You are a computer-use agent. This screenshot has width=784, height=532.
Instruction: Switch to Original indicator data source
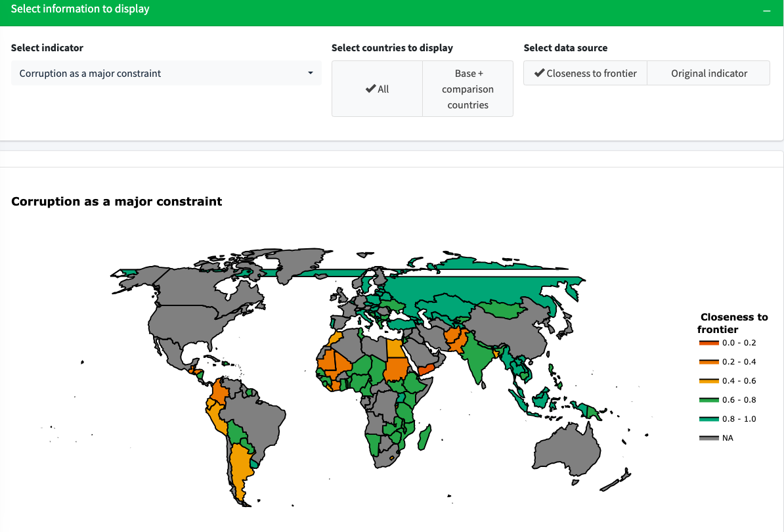point(708,73)
